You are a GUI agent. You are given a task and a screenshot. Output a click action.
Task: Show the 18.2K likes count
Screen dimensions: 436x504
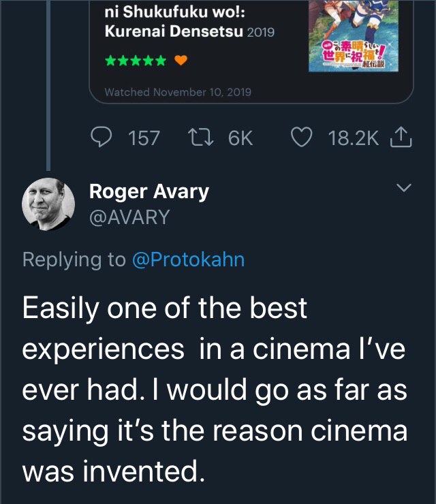[352, 138]
